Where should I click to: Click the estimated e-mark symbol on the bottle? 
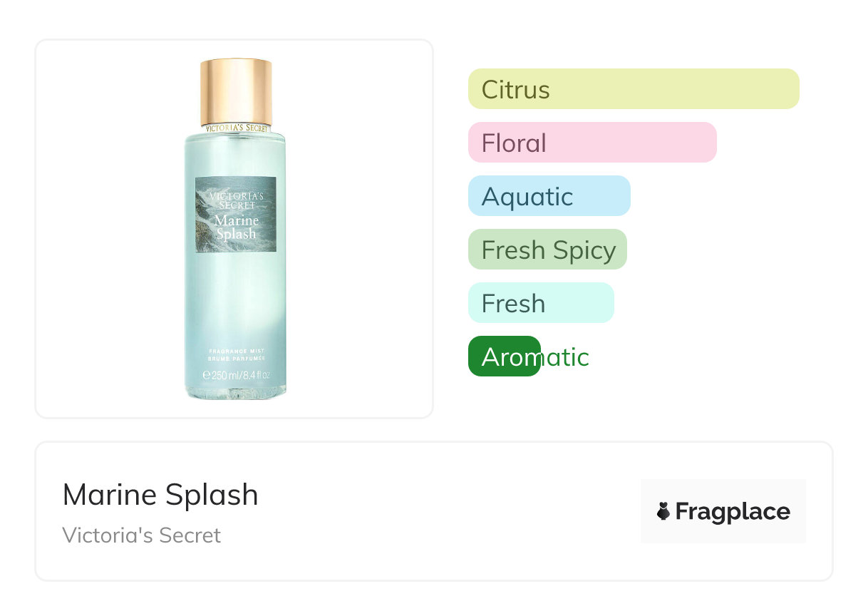(207, 375)
